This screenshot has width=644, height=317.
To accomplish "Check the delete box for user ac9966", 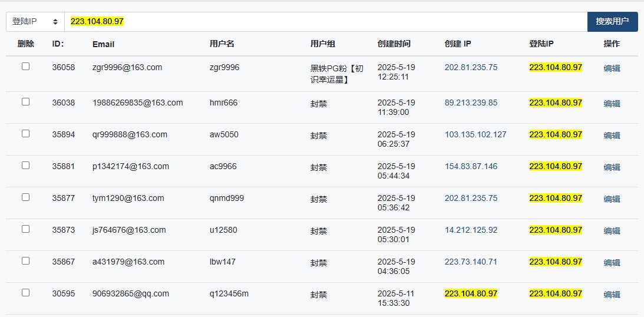I will (25, 166).
